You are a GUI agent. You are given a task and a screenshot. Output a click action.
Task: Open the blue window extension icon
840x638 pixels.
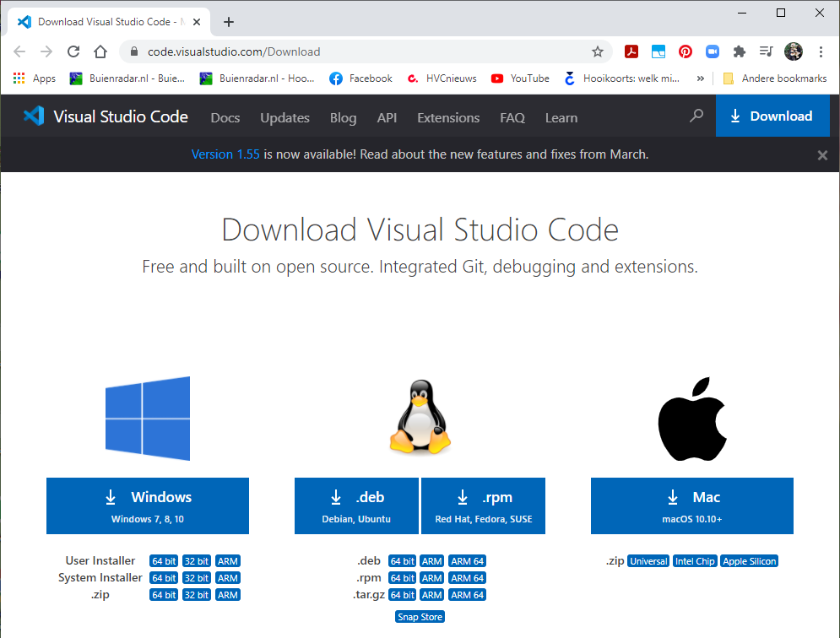[658, 51]
